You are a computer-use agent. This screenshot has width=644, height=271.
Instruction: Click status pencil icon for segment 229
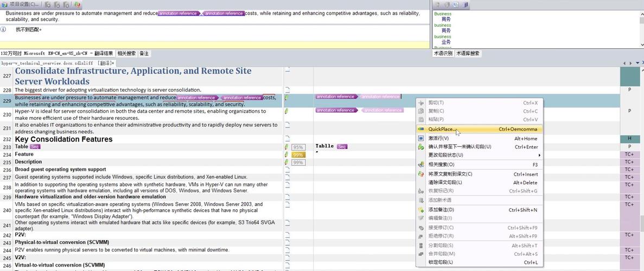(x=286, y=98)
